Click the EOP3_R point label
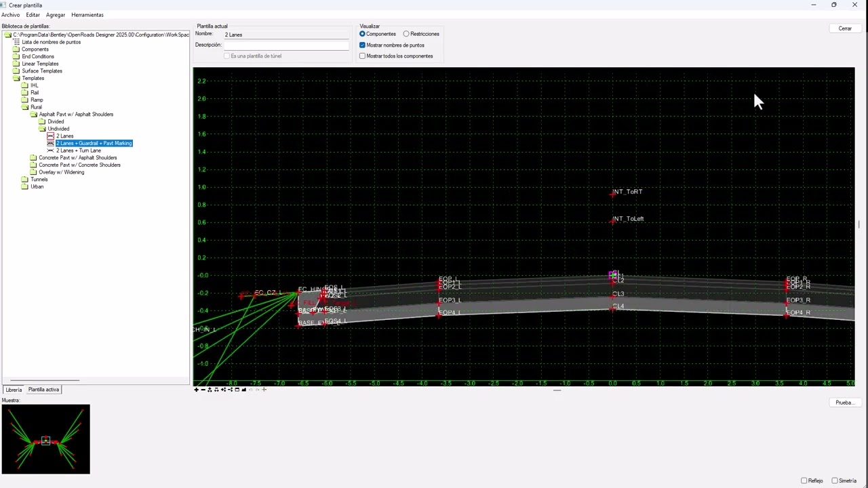The width and height of the screenshot is (868, 488). [798, 300]
